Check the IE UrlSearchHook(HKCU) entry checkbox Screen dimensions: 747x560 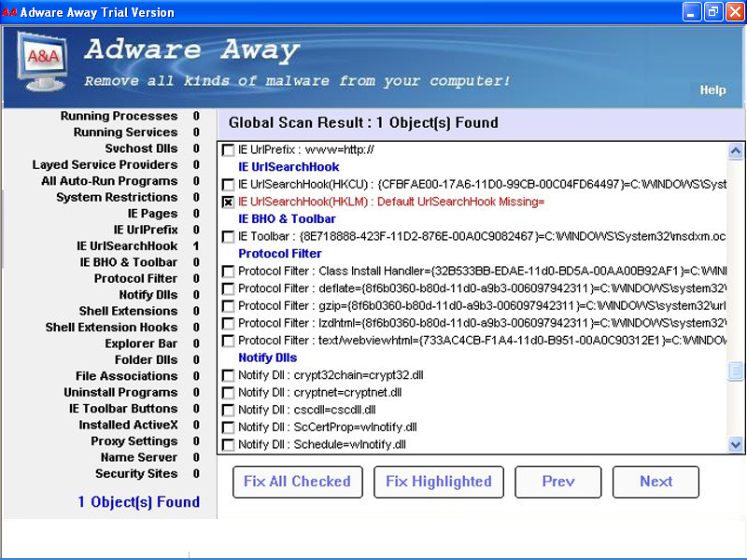coord(228,185)
